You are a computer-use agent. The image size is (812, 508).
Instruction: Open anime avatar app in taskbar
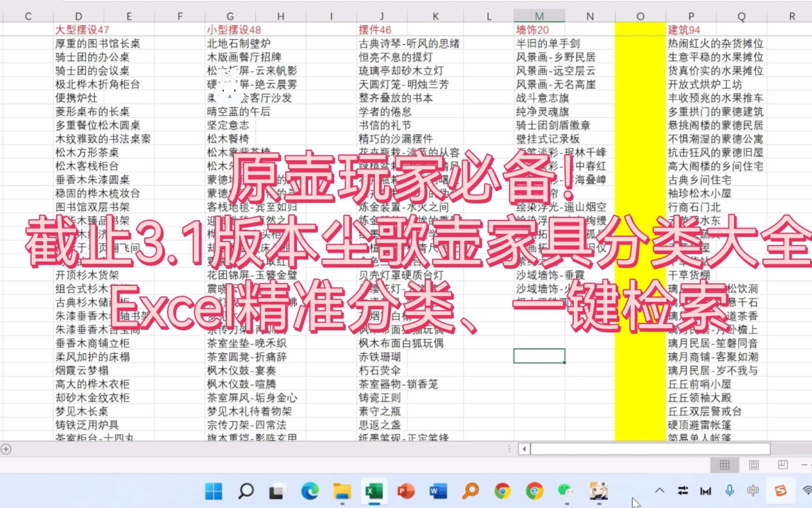[x=599, y=491]
